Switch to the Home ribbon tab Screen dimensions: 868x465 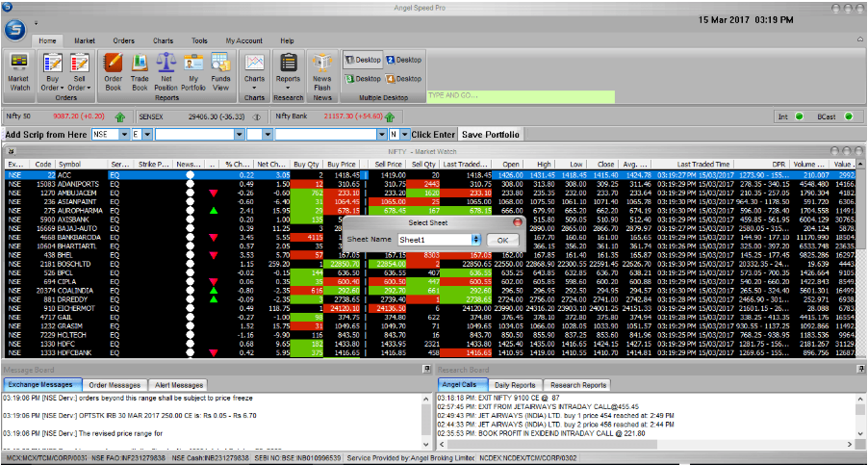coord(47,41)
